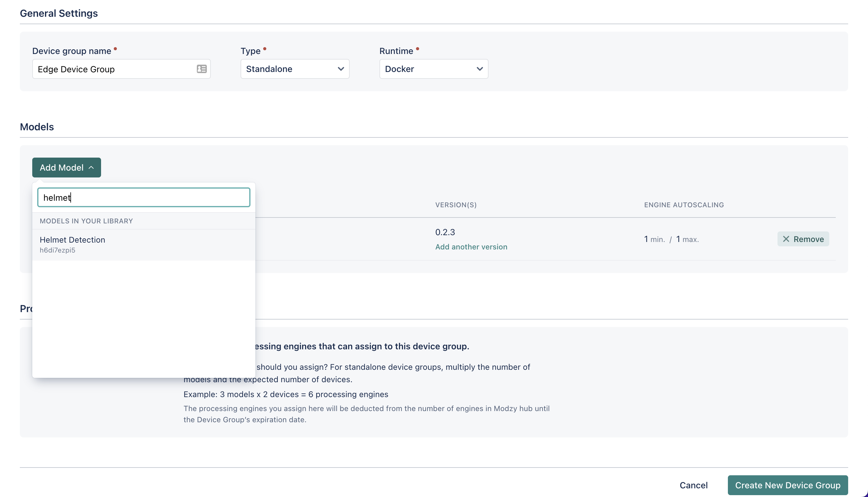Click the Add Model chevron arrow
Screen dimensions: 868x497
pyautogui.click(x=91, y=168)
